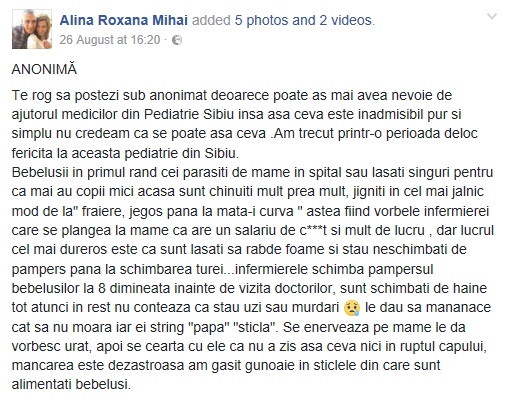
Task: Open the Alina Roxana Mihai name link
Action: pos(124,20)
